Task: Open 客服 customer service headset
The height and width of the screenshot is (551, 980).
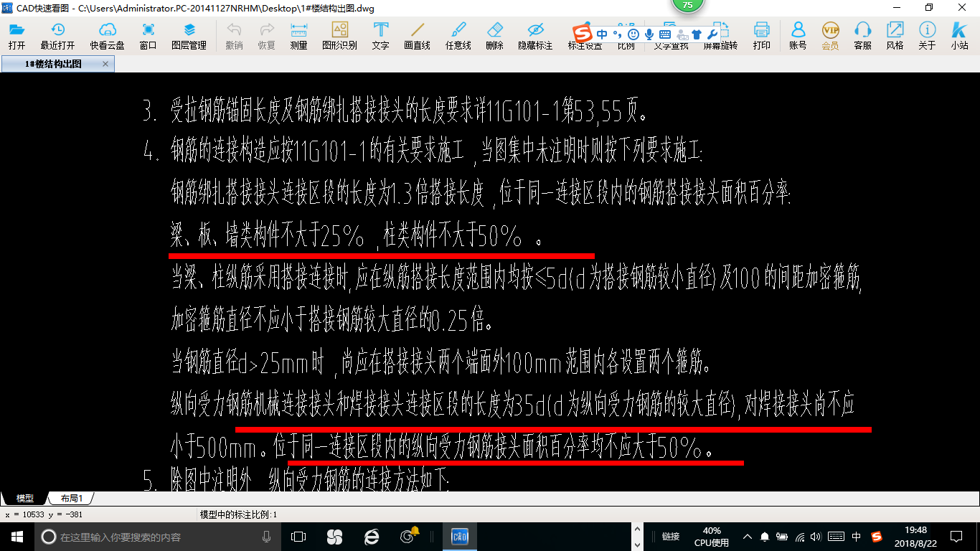Action: (x=862, y=36)
